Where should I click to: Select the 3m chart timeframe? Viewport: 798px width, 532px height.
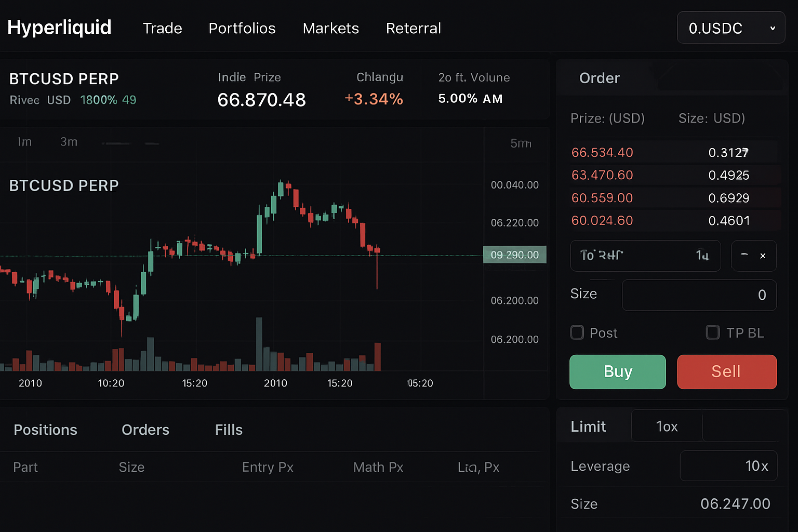pyautogui.click(x=69, y=141)
